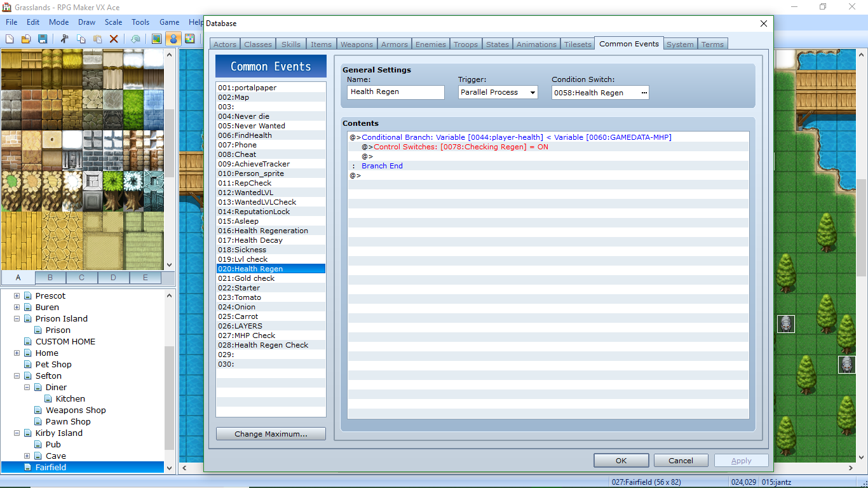Screen dimensions: 868x488
Task: Select common event 008:Cheat
Action: tap(271, 154)
